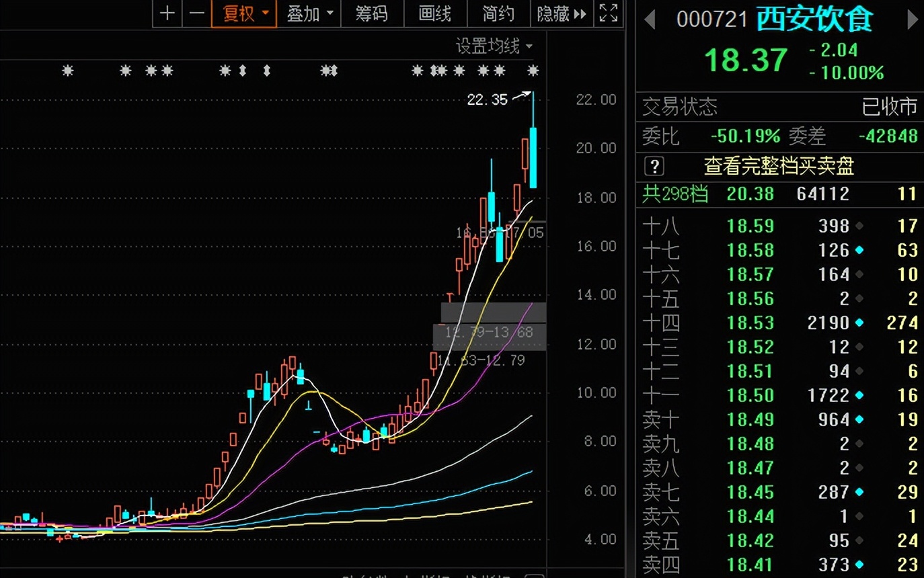Toggle 简约 simplified mode
Viewport: 924px width, 578px height.
click(498, 13)
